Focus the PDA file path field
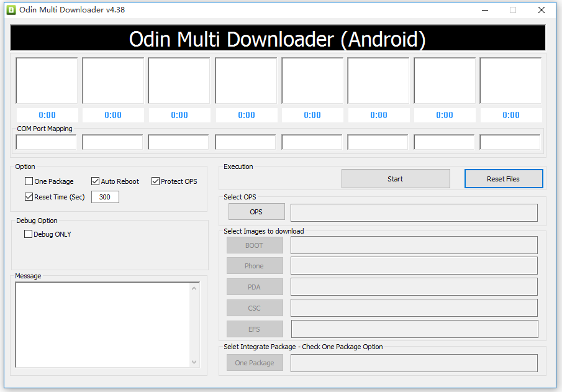 (x=414, y=286)
